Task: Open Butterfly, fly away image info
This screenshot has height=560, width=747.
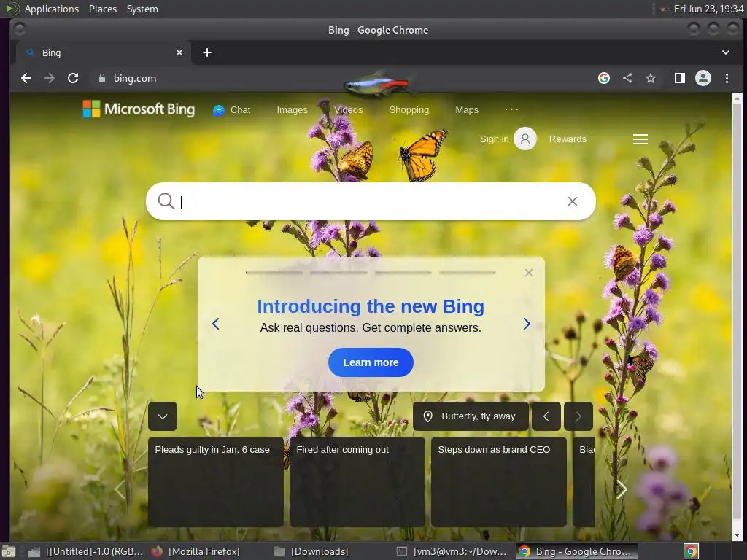Action: click(x=471, y=416)
